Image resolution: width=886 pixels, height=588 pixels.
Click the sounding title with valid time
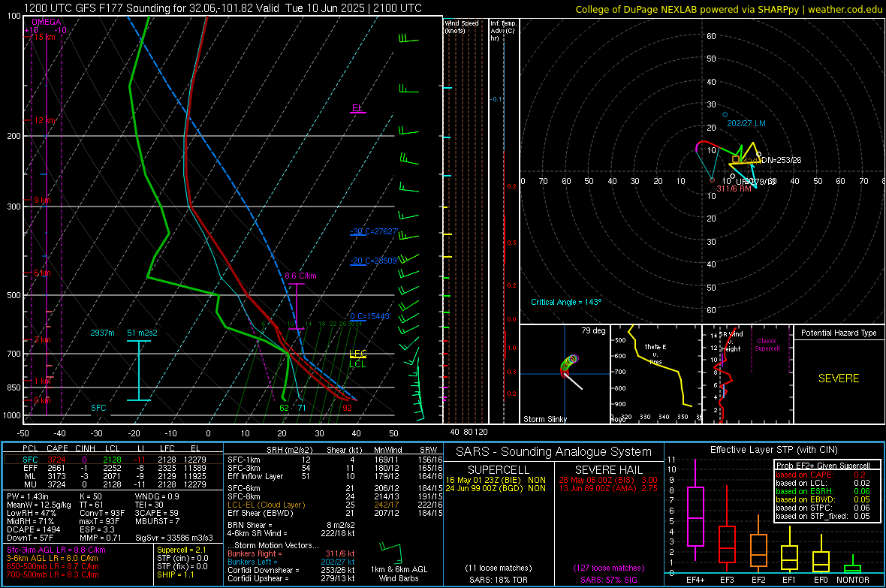[223, 8]
